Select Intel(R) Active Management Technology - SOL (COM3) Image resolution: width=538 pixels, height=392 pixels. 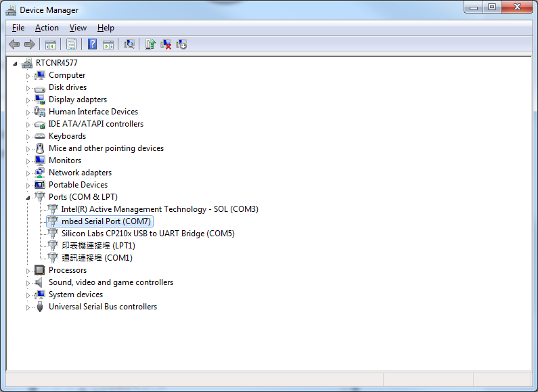160,209
